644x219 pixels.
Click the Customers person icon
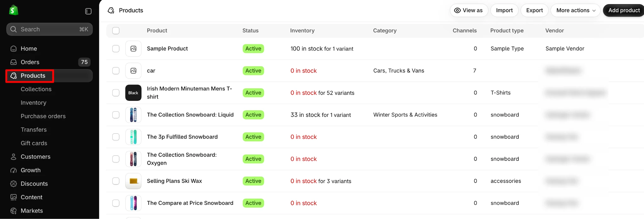tap(14, 157)
